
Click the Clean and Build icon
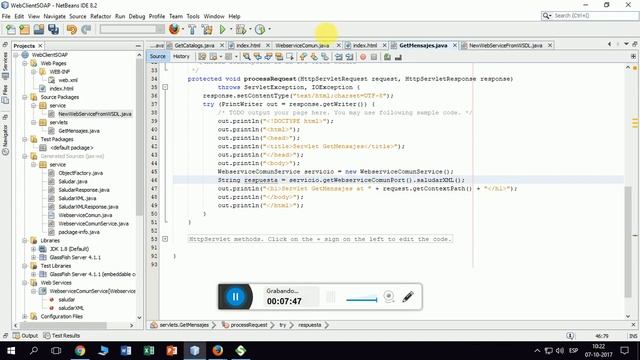point(207,29)
